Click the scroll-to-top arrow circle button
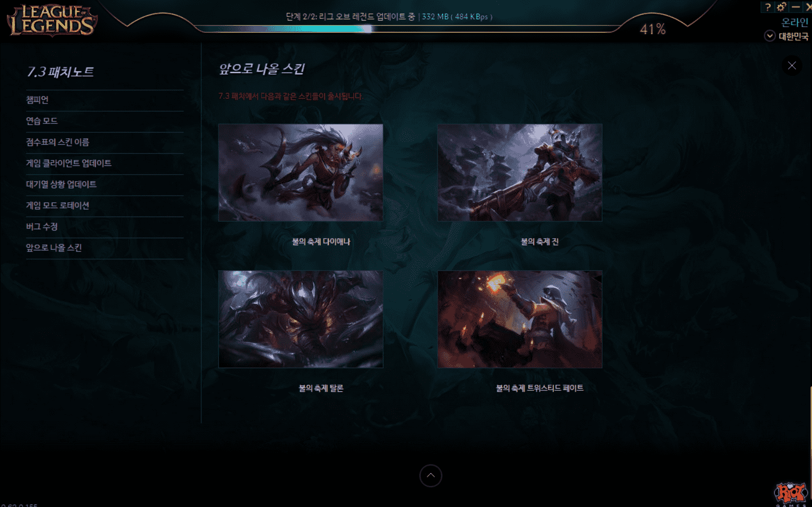 [x=431, y=476]
